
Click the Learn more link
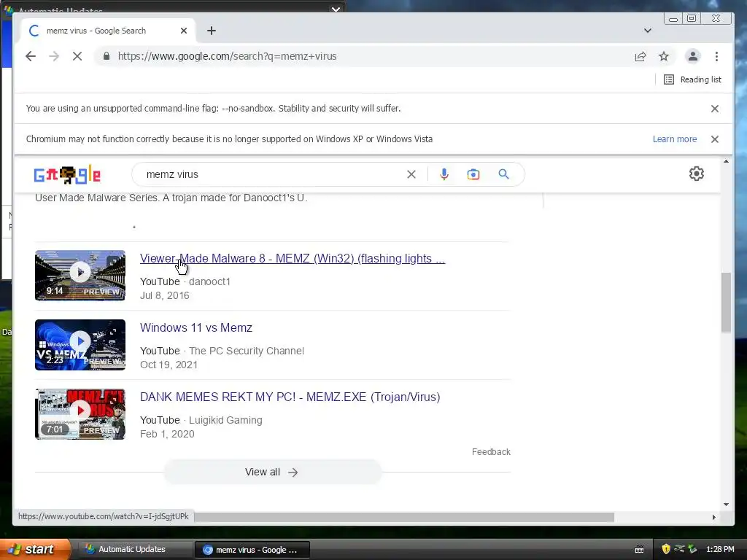coord(675,139)
